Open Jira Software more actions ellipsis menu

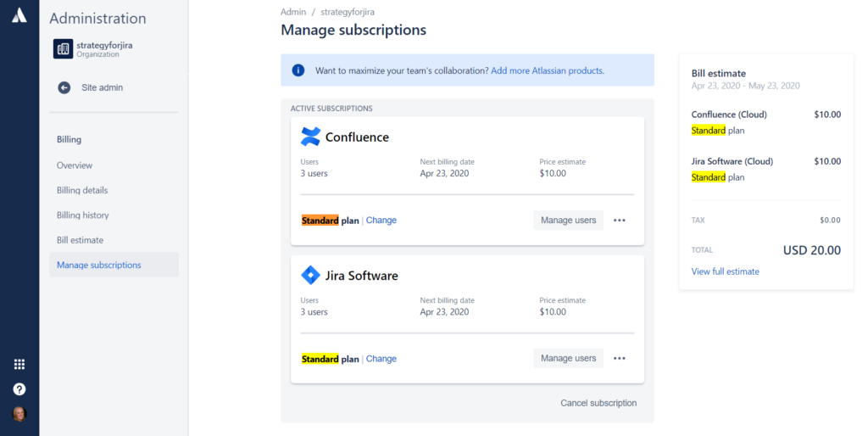click(620, 359)
